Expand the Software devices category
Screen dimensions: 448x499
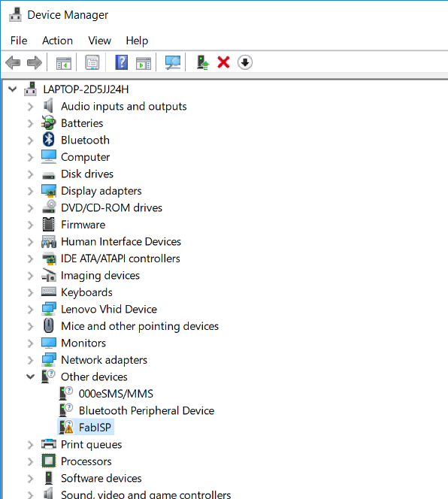30,478
